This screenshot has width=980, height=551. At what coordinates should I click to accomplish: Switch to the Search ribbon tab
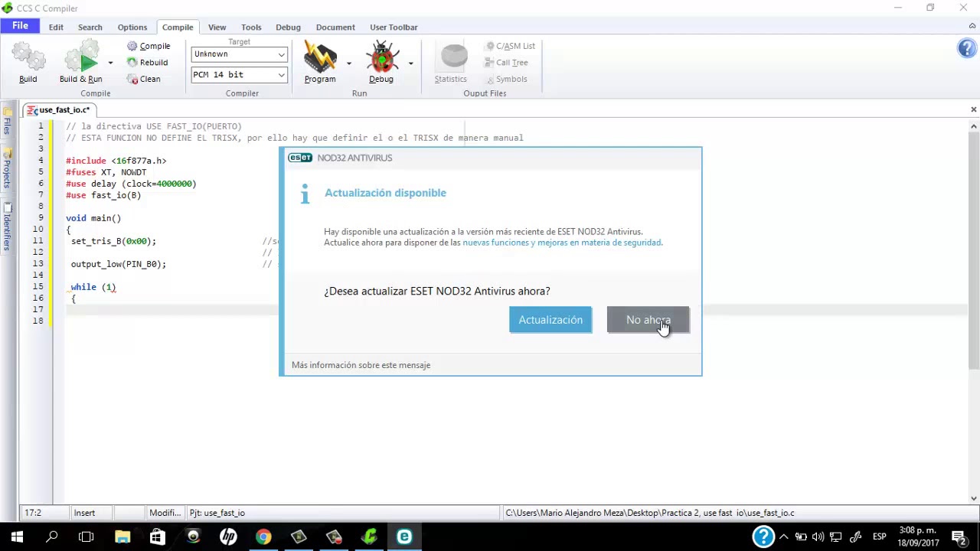pos(90,28)
